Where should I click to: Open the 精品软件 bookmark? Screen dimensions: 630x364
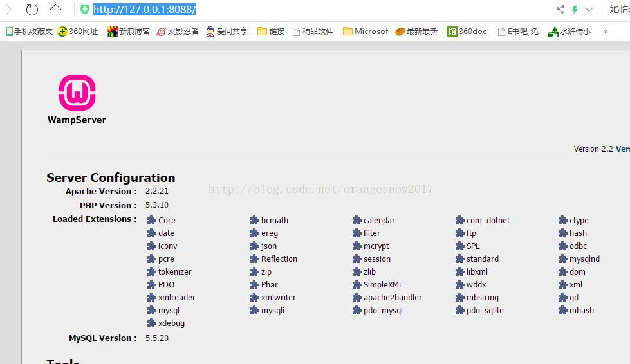pyautogui.click(x=313, y=32)
